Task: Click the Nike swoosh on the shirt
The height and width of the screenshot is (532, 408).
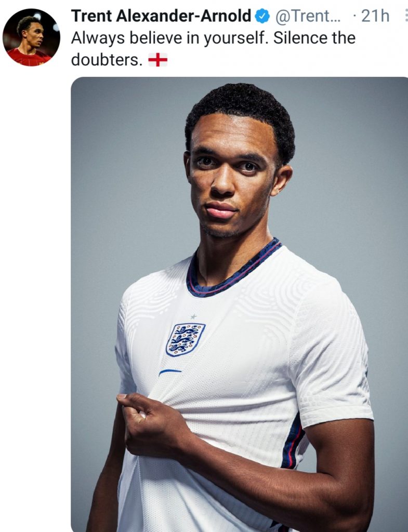Action: [x=170, y=372]
